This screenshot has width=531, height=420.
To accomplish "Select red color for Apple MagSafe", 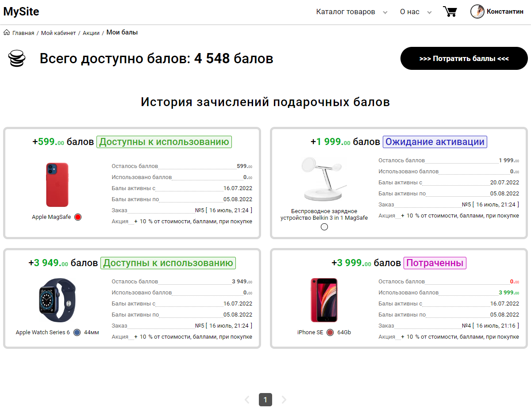I will click(77, 217).
